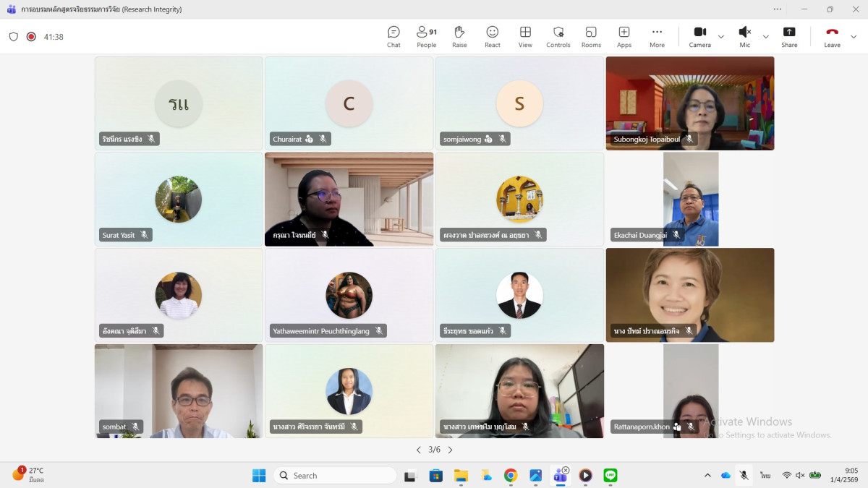Screen dimensions: 868x488
Task: Open the More actions menu
Action: [657, 36]
